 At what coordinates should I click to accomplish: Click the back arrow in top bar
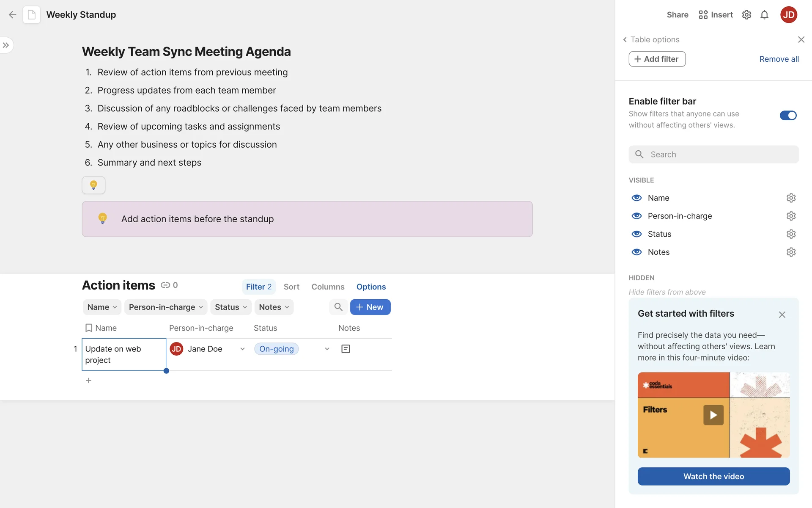pyautogui.click(x=13, y=15)
